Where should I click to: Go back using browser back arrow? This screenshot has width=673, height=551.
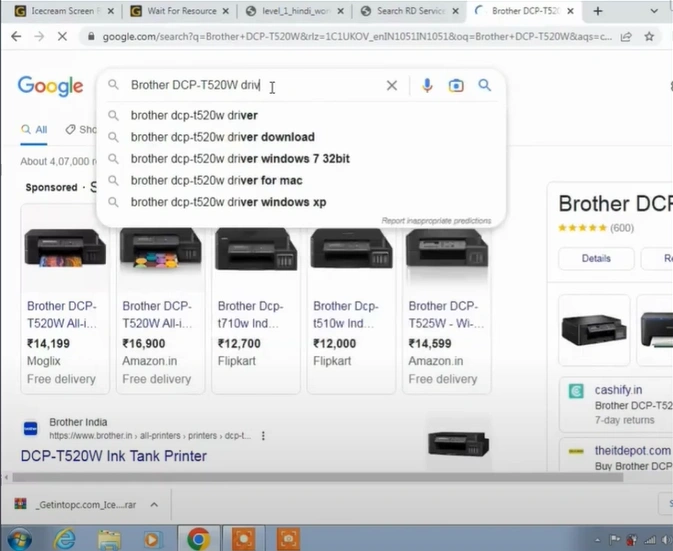click(16, 37)
